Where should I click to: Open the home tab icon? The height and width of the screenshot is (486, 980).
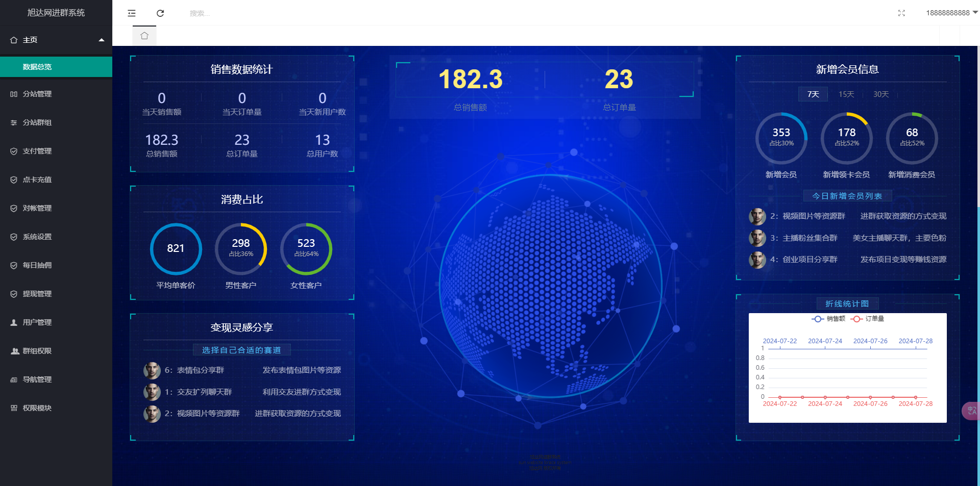click(x=144, y=36)
